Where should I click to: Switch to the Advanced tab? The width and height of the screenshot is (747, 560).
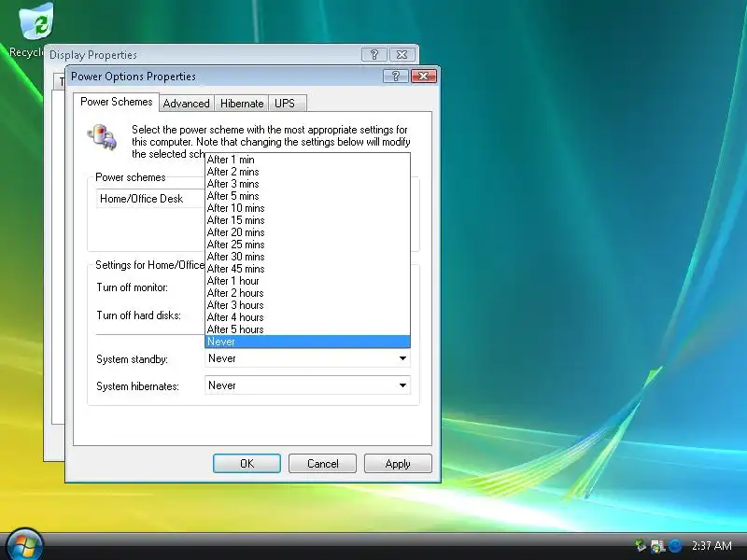coord(186,104)
